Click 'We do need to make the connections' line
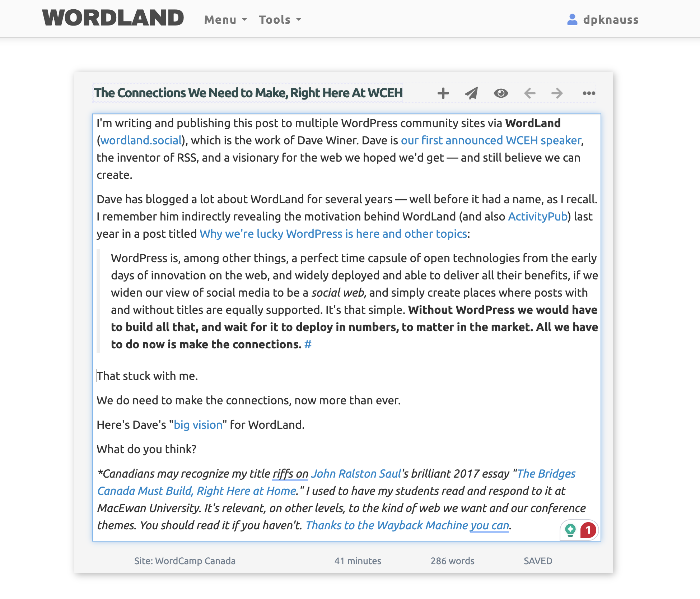The image size is (700, 599). tap(248, 400)
